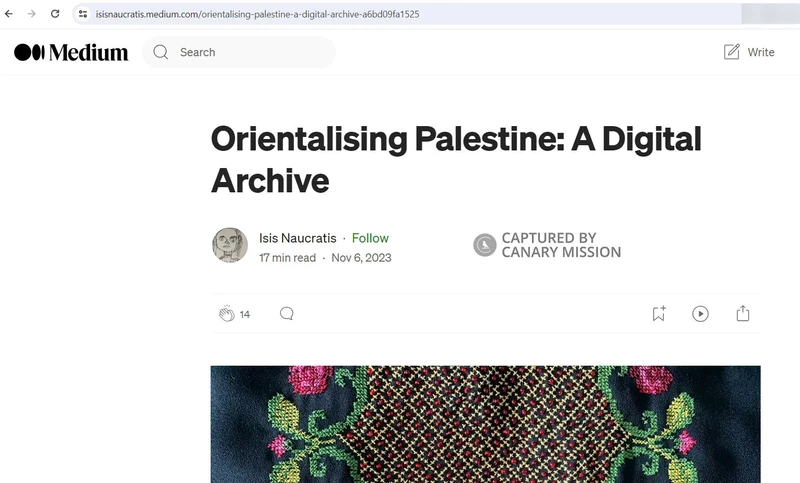
Task: Click into the Medium Search field
Action: click(250, 52)
